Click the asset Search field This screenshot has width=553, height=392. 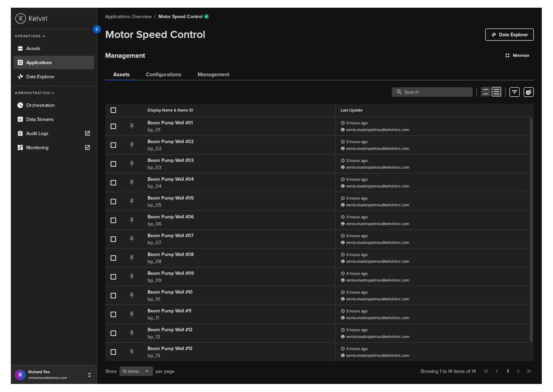click(432, 92)
